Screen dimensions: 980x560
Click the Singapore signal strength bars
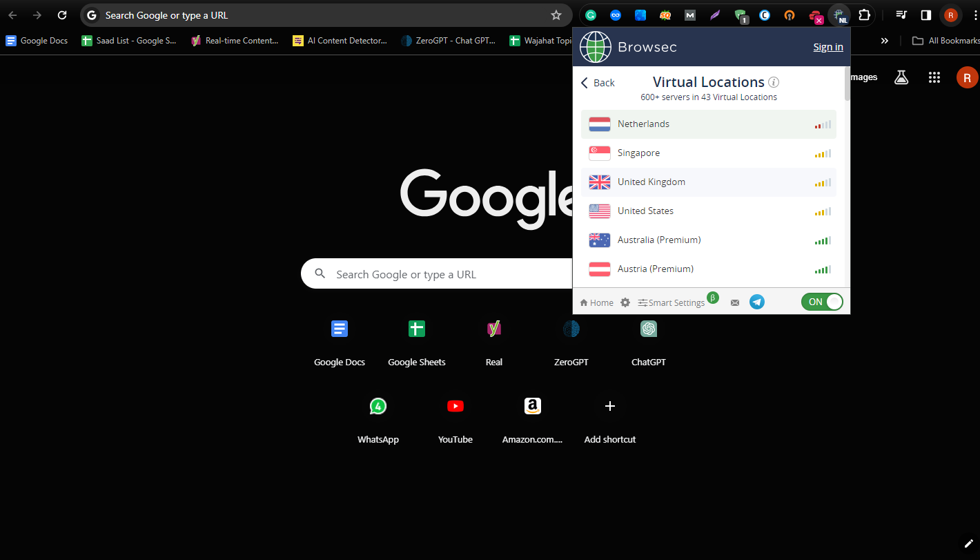[x=823, y=153]
